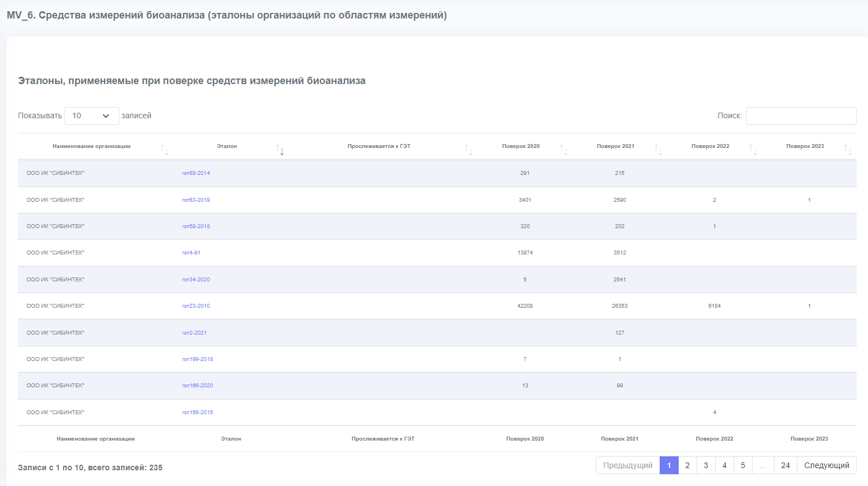Open the гэт23-2010 link
The image size is (868, 486).
(x=196, y=306)
